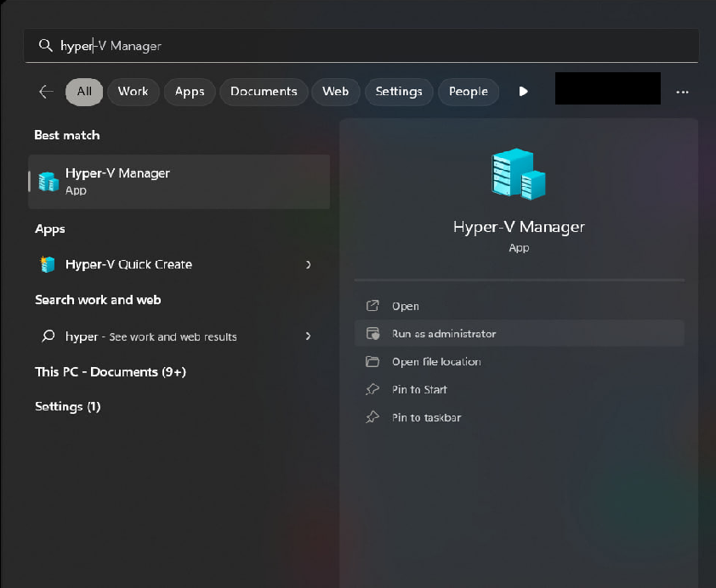Screen dimensions: 716x588
Task: Switch to the Apps filter tab
Action: click(x=190, y=92)
